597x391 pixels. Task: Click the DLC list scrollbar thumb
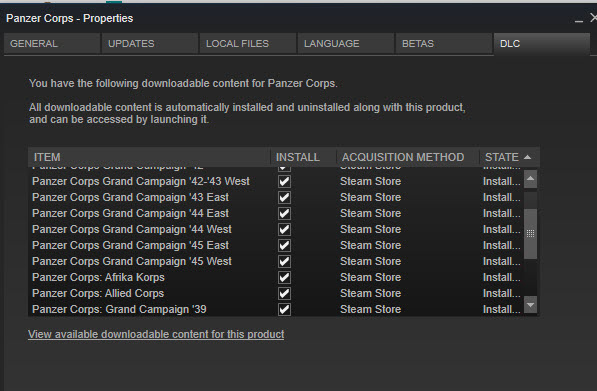530,234
